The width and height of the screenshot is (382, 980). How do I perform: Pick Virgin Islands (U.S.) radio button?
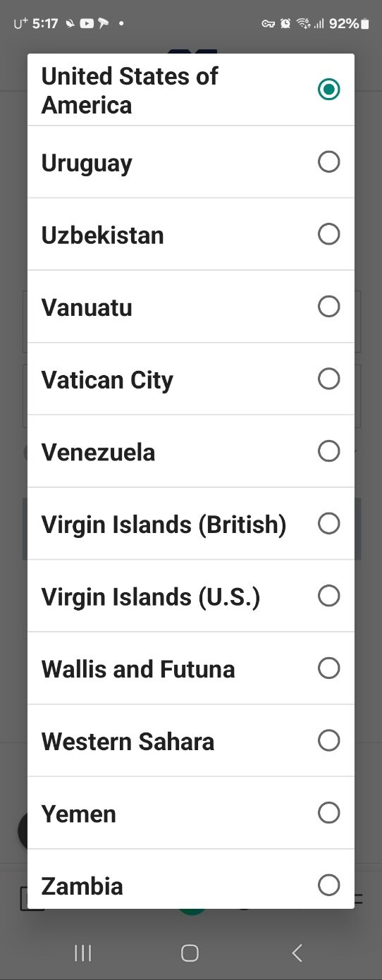tap(328, 596)
